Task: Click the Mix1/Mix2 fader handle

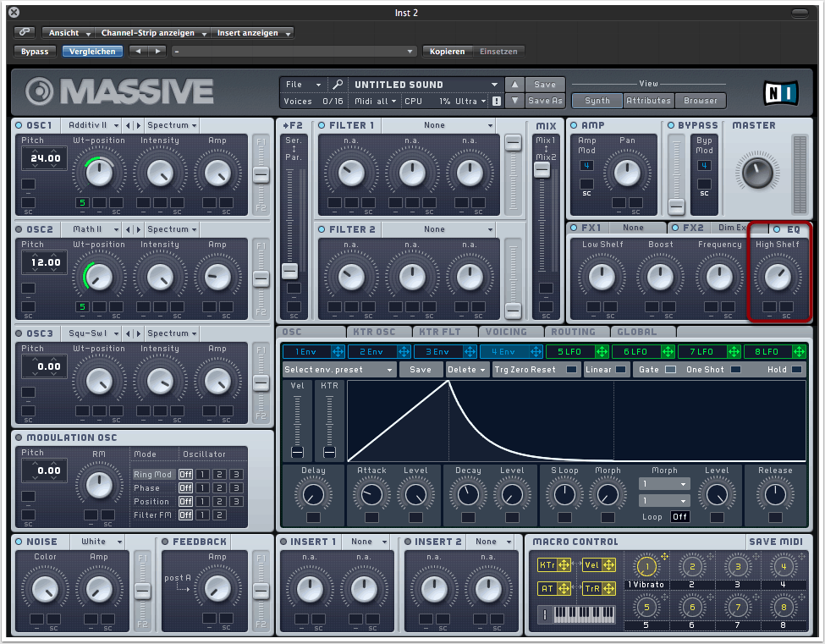Action: coord(542,169)
